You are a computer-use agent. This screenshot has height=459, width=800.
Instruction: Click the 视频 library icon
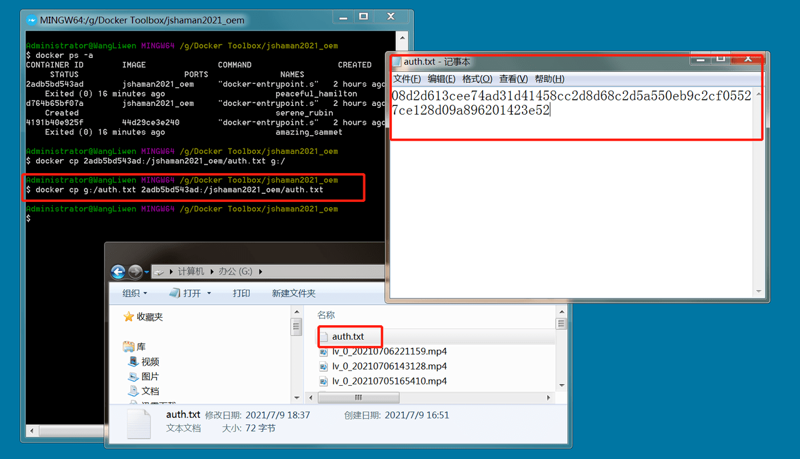click(134, 361)
